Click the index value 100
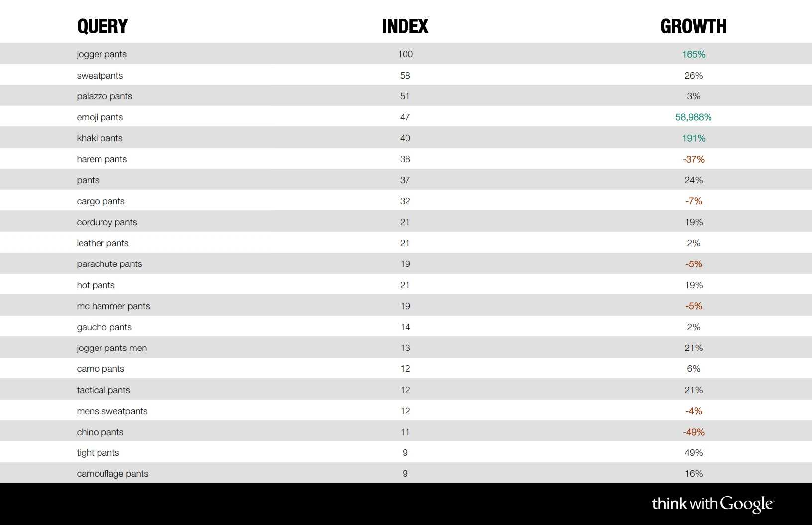Image resolution: width=812 pixels, height=525 pixels. (405, 54)
